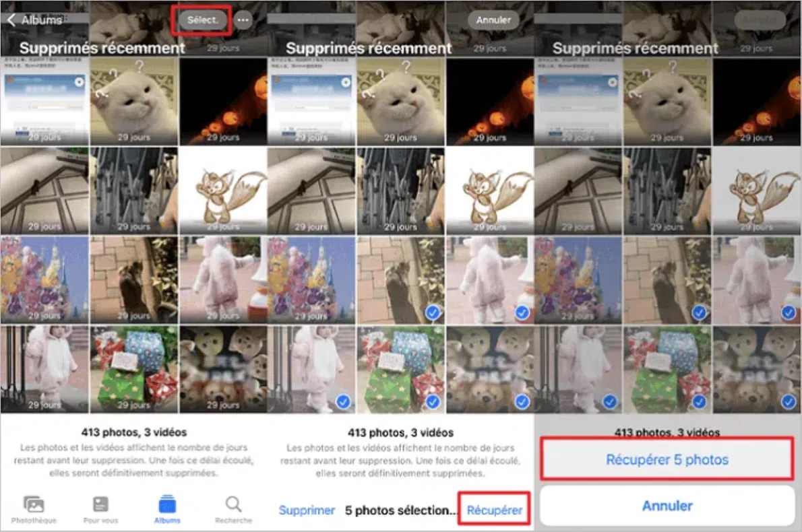The width and height of the screenshot is (802, 532).
Task: Tap checkmark on white bunny child, third screen
Action: [x=610, y=401]
